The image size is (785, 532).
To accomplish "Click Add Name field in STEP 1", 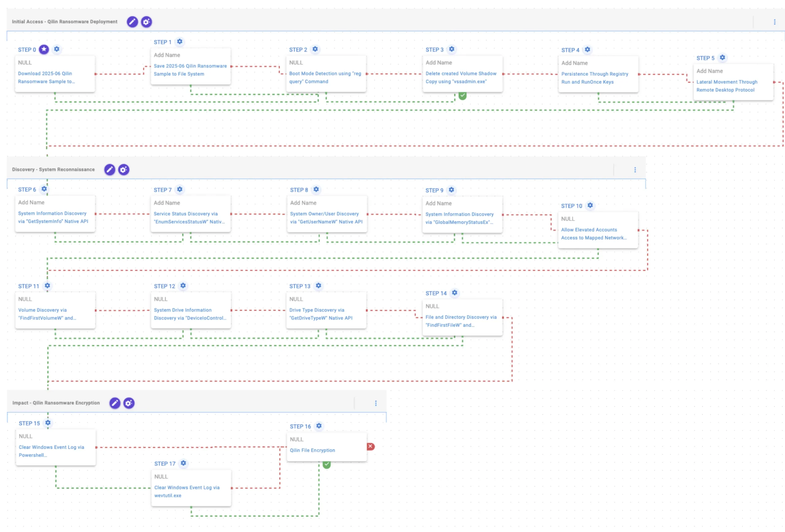I will tap(167, 55).
